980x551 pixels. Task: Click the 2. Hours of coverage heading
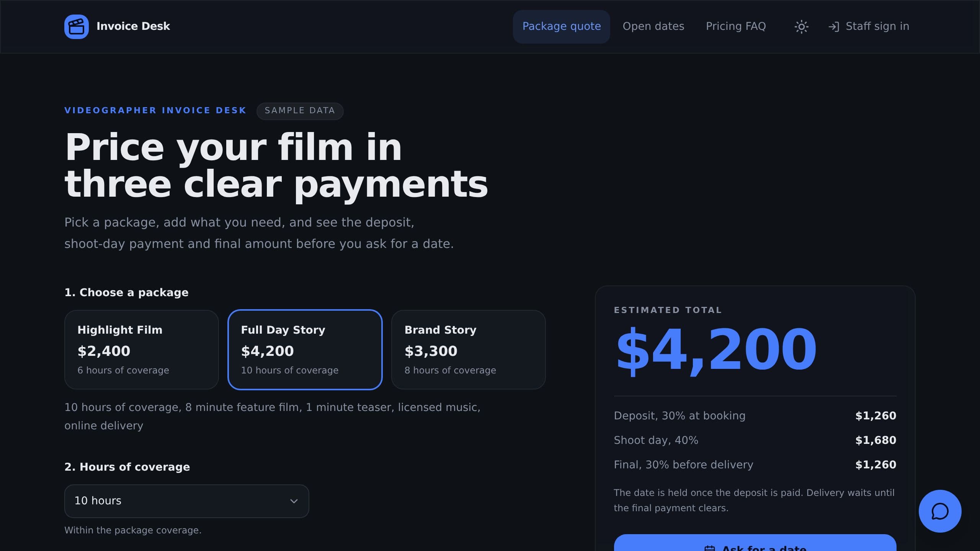coord(127,467)
